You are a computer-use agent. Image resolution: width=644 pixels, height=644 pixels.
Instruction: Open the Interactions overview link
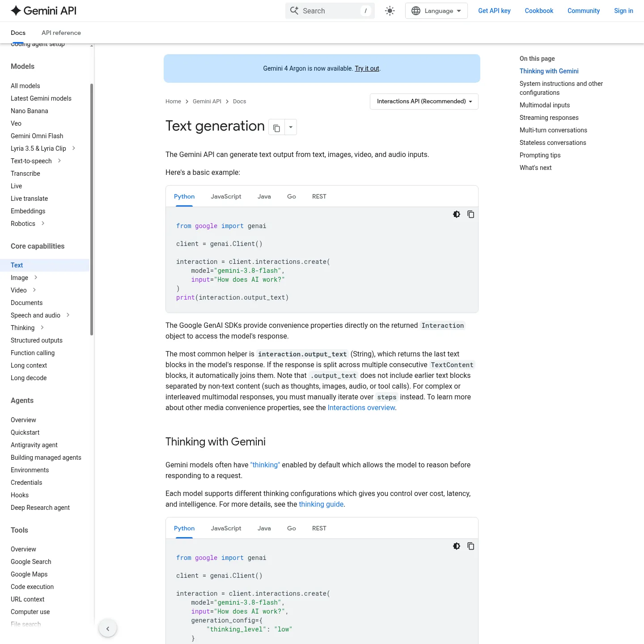click(361, 408)
